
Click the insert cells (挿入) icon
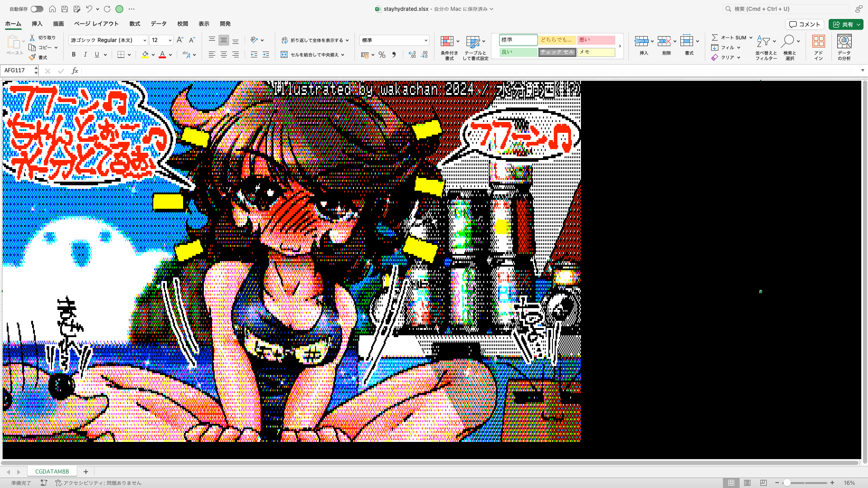[x=642, y=41]
